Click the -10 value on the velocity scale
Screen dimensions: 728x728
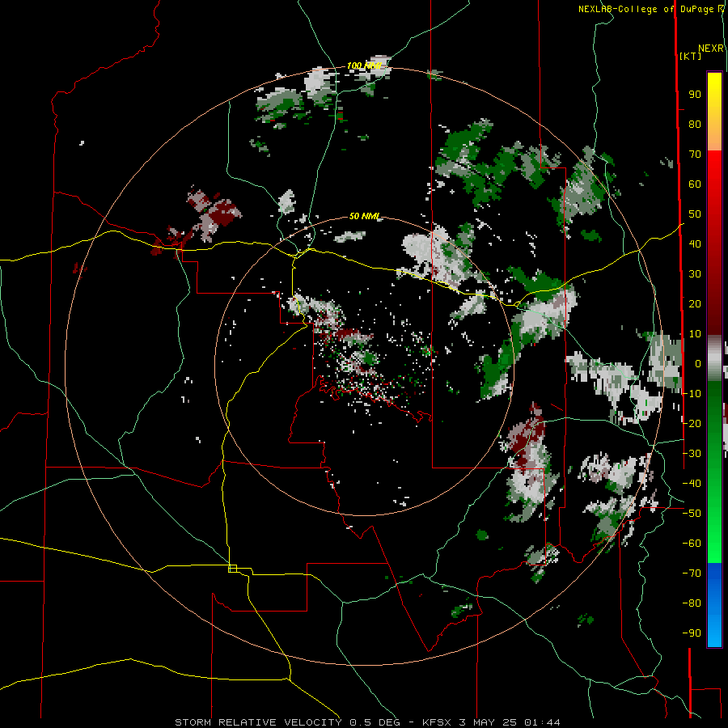692,394
